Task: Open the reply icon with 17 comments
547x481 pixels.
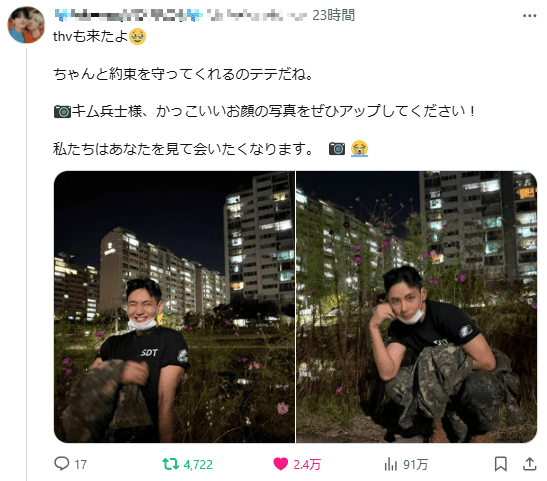Action: [x=62, y=464]
